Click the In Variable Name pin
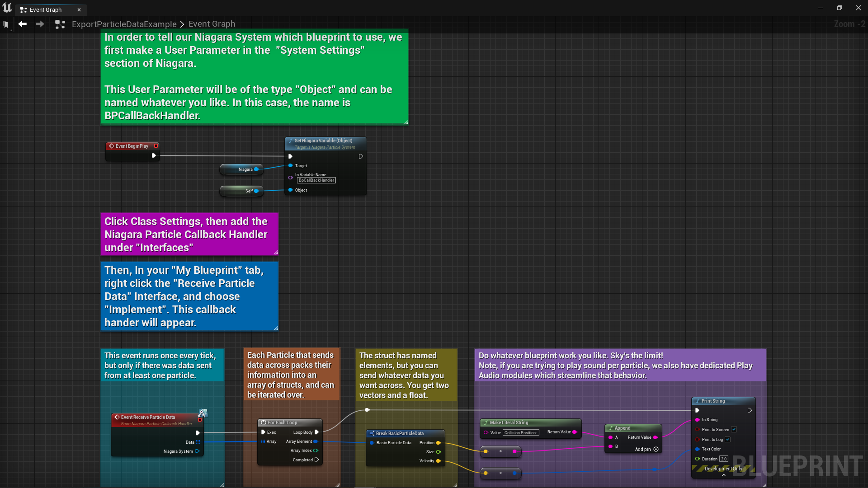The height and width of the screenshot is (488, 868). click(x=290, y=178)
